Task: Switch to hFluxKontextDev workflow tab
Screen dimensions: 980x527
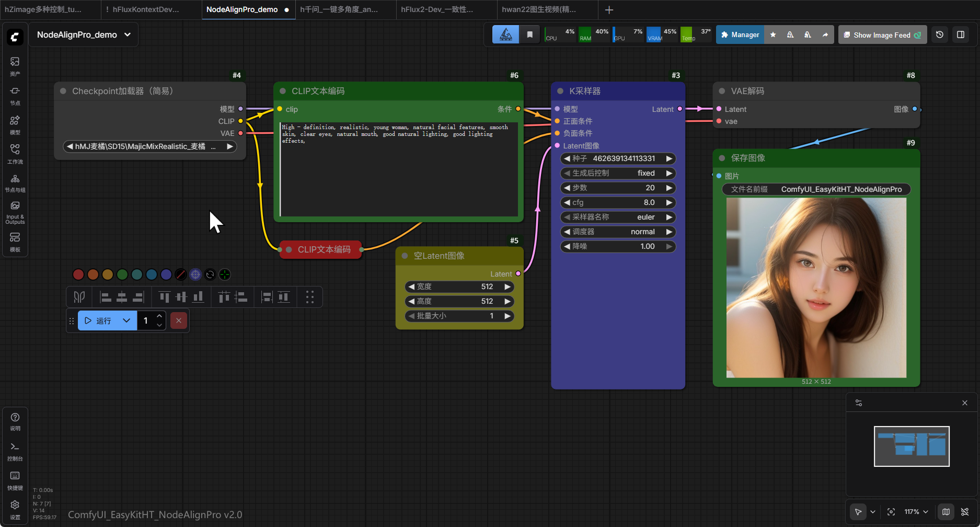Action: tap(151, 9)
